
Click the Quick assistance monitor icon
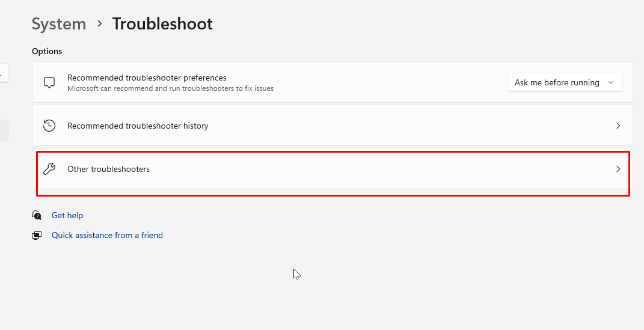coord(37,235)
